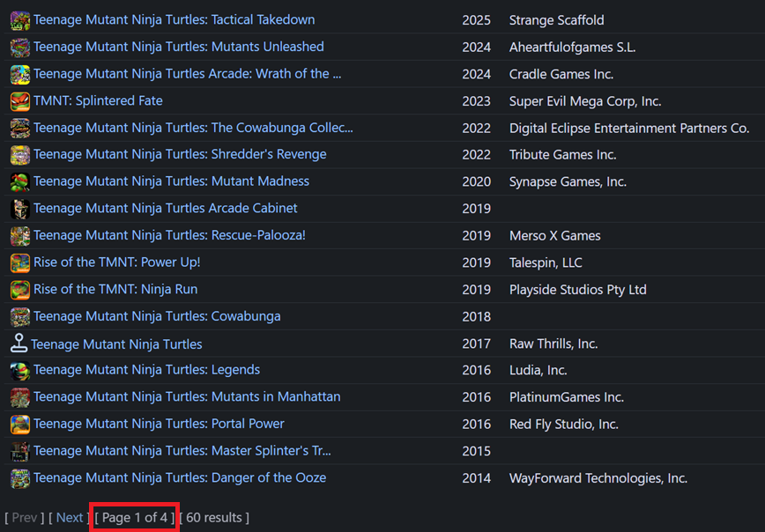Select the Strange Scaffold developer text
The width and height of the screenshot is (765, 532).
click(557, 20)
